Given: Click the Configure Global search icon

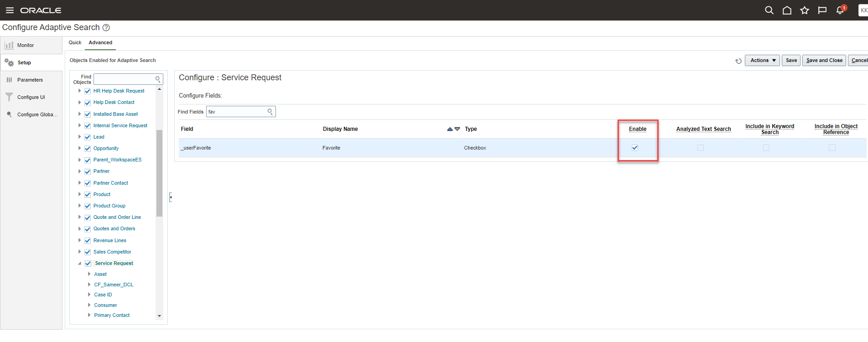Looking at the screenshot, I should tap(9, 114).
